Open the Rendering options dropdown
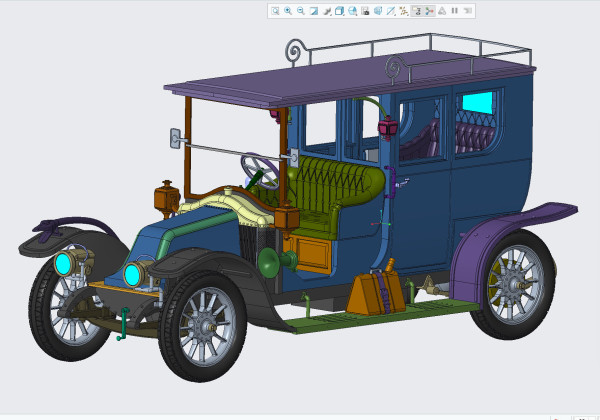Viewport: 600px width, 420px height. coord(326,11)
